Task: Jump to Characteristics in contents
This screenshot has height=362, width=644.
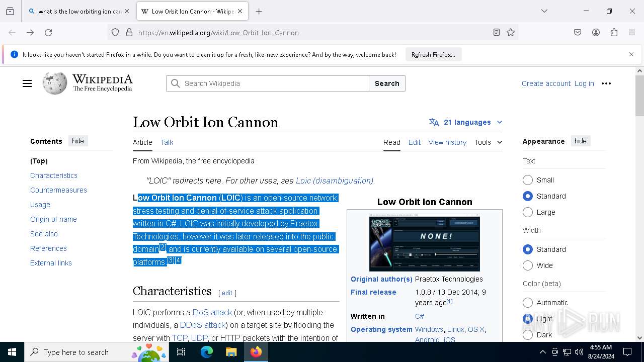Action: coord(54,175)
